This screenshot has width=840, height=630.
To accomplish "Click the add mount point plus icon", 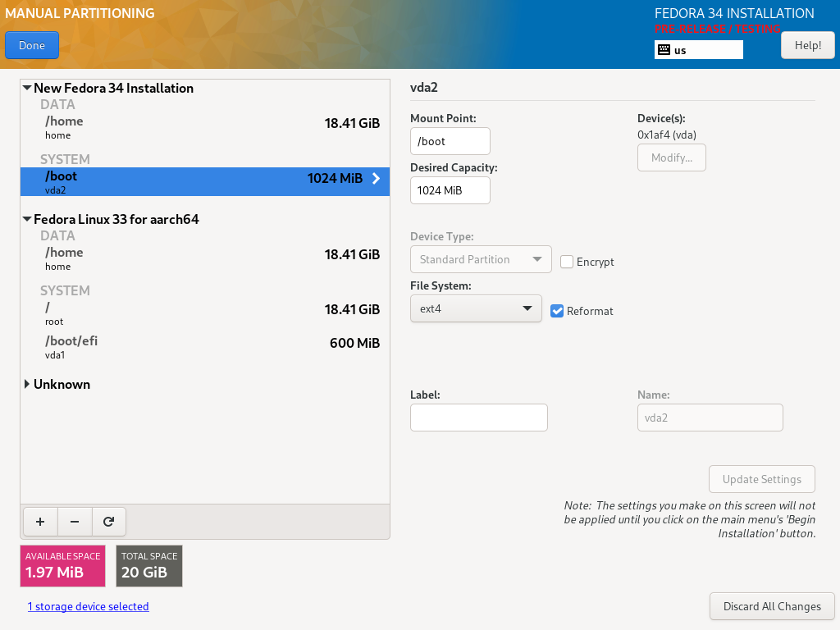I will click(40, 521).
